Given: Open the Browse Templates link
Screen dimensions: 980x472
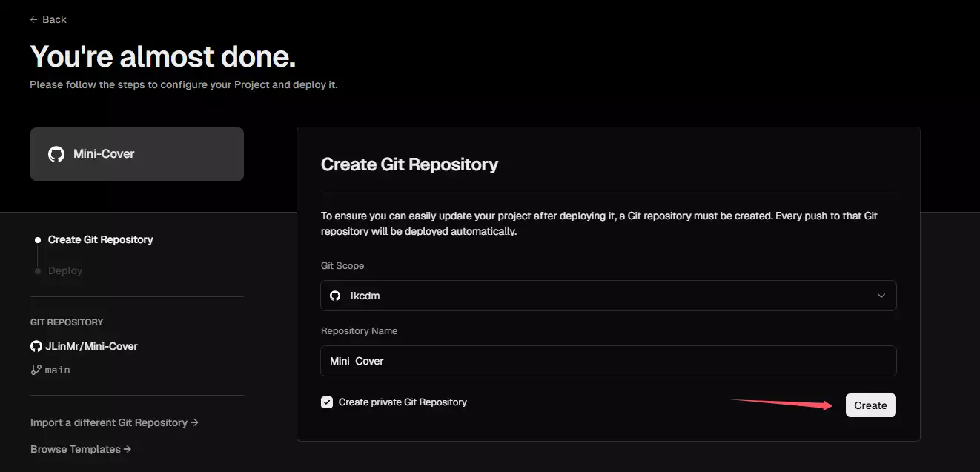Looking at the screenshot, I should 75,449.
